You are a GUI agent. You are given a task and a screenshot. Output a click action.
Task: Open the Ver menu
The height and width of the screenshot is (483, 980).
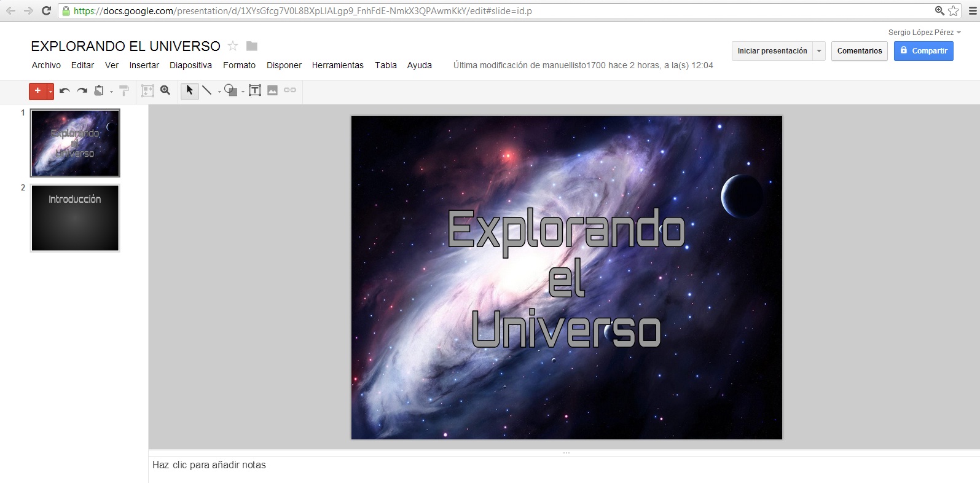point(112,65)
